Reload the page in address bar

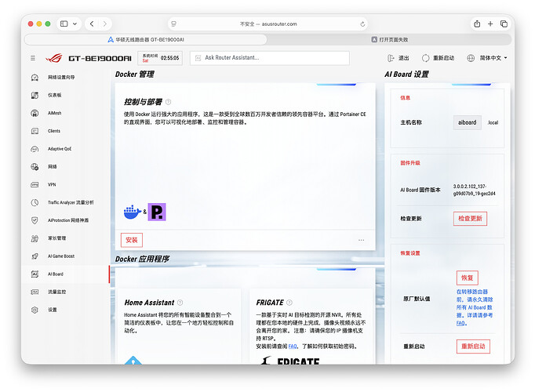click(362, 24)
